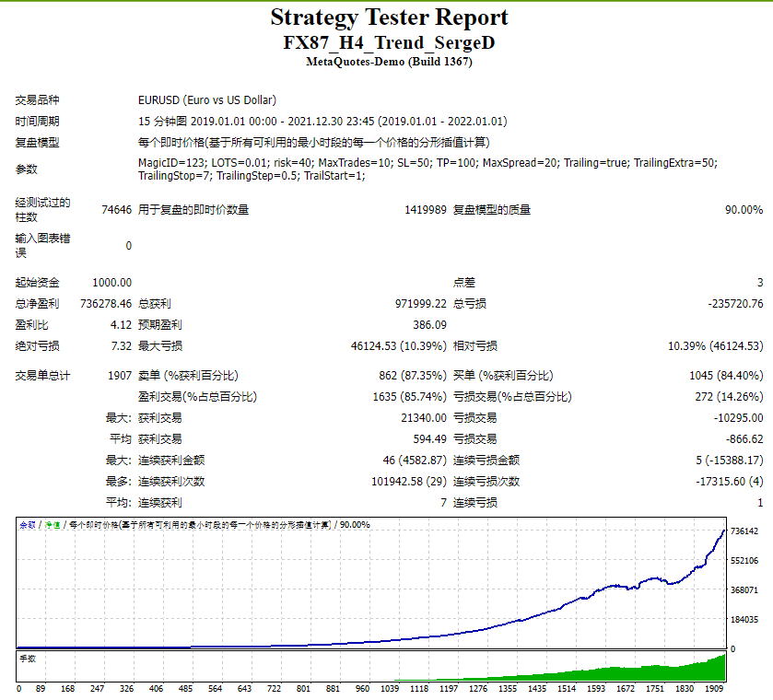Click the 15 分钟图 time period text
Screen dimensions: 773x700
point(164,120)
